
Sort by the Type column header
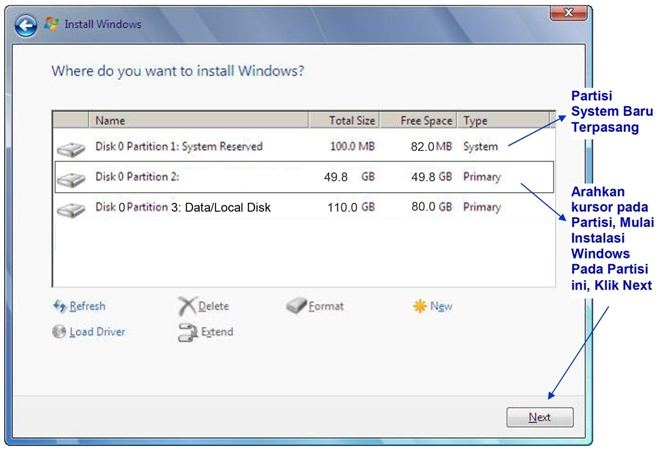coord(504,120)
